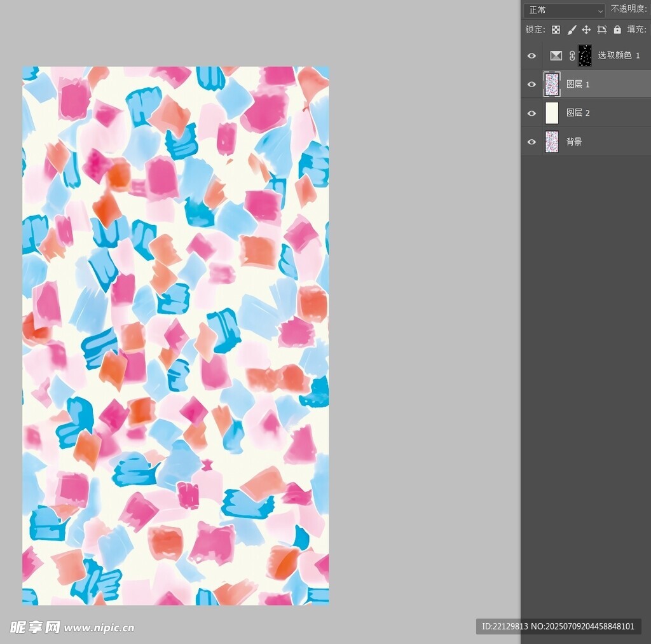The image size is (651, 644).
Task: Hide the 图层 2 layer
Action: 531,113
